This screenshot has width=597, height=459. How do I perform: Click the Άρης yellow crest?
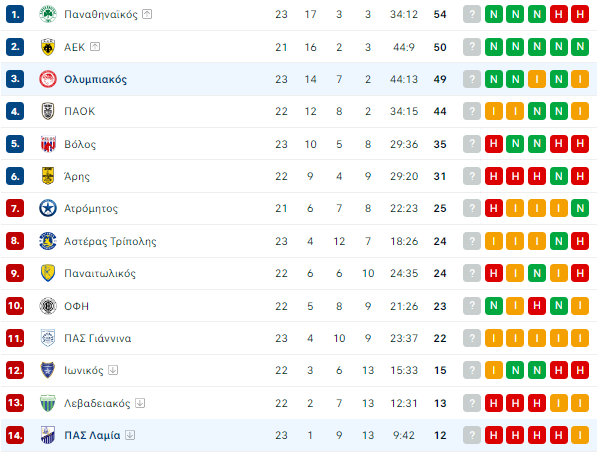point(48,176)
